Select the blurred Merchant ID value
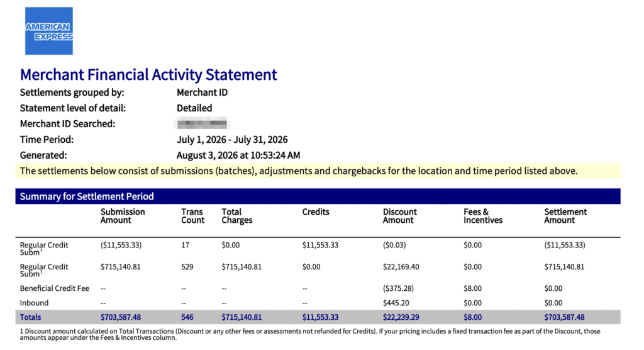 pos(202,123)
